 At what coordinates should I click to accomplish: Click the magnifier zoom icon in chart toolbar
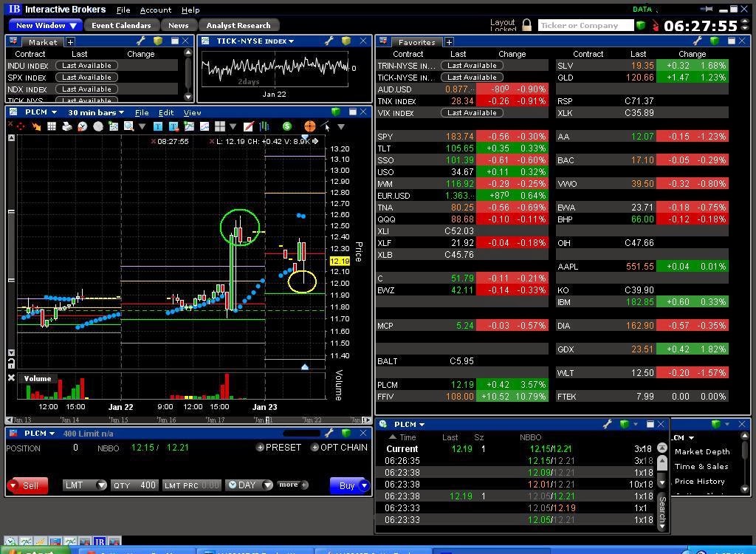(128, 126)
